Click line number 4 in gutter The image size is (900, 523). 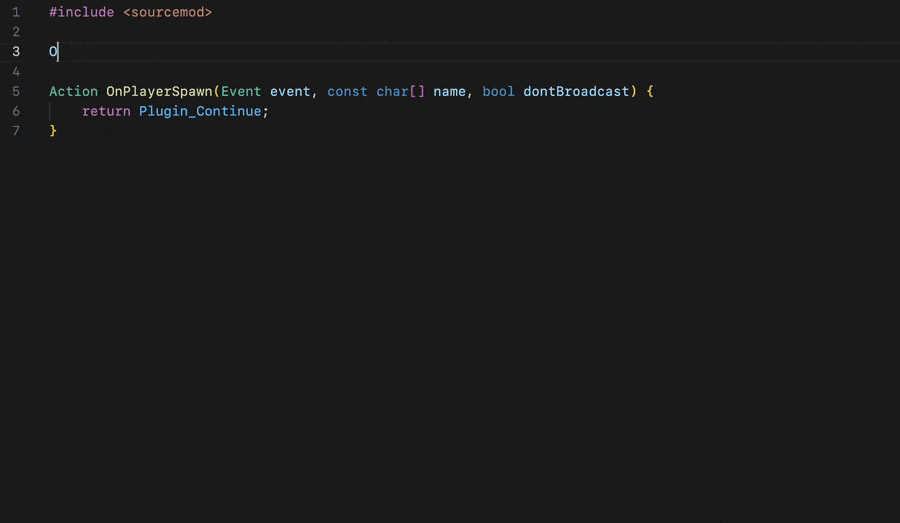tap(16, 72)
